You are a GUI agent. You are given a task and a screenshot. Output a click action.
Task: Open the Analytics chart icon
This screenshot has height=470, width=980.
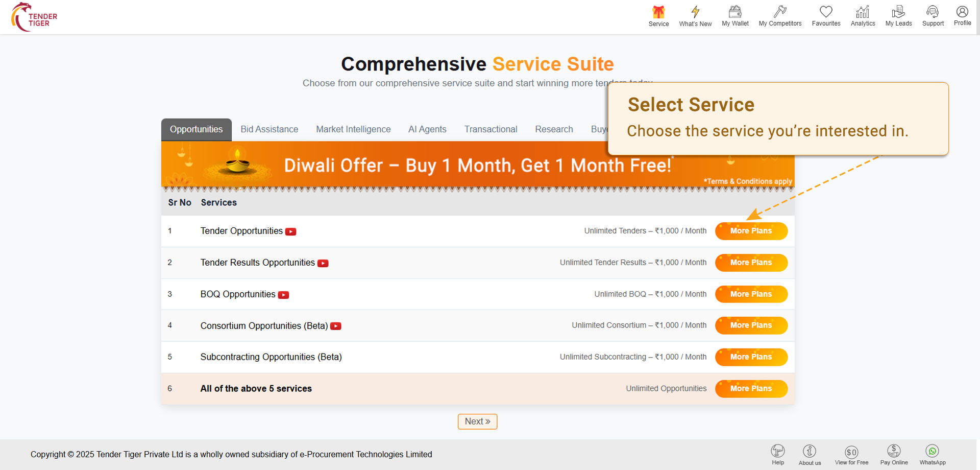click(863, 12)
